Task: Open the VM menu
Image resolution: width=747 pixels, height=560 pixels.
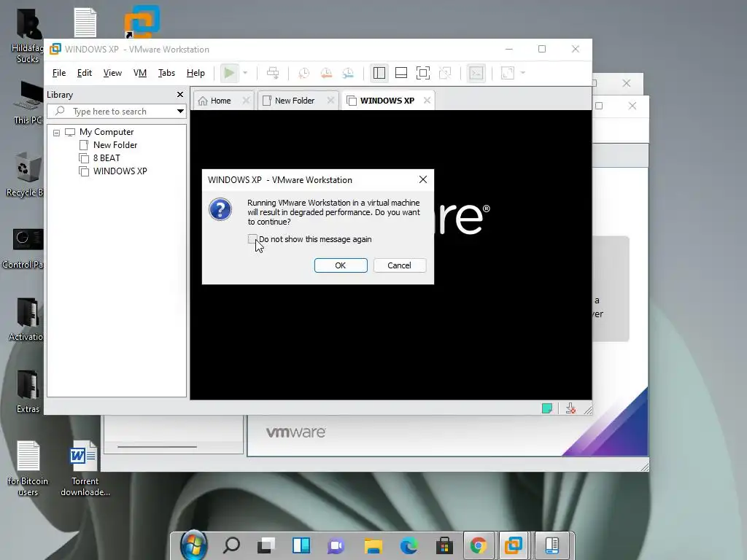Action: pyautogui.click(x=140, y=73)
